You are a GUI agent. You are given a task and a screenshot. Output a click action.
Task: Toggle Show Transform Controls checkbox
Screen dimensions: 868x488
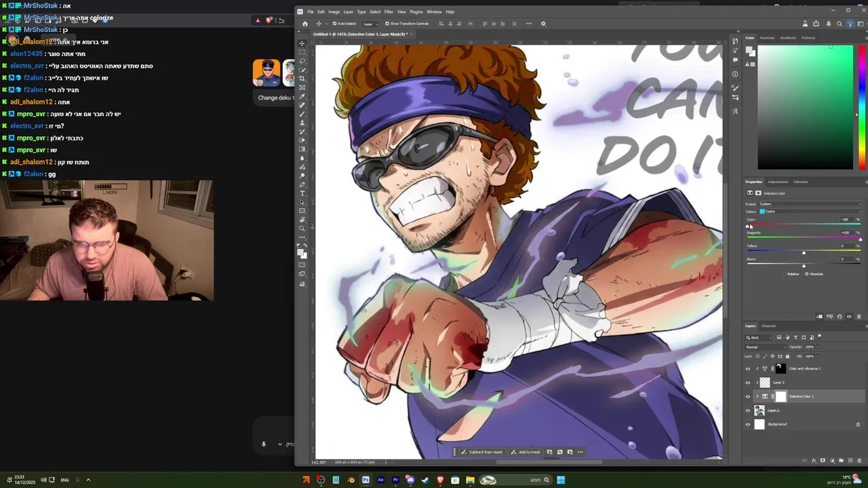[x=387, y=24]
